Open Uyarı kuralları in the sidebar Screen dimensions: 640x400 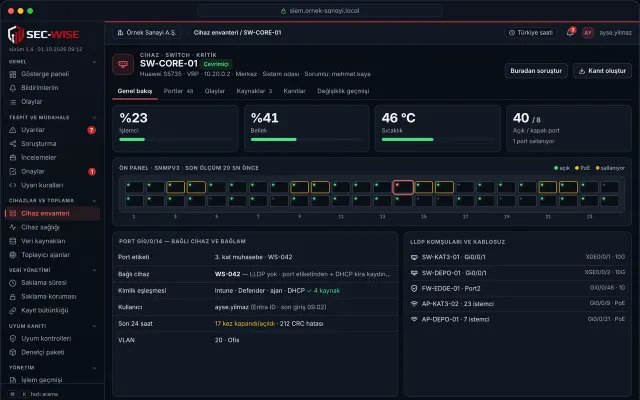[x=52, y=185]
